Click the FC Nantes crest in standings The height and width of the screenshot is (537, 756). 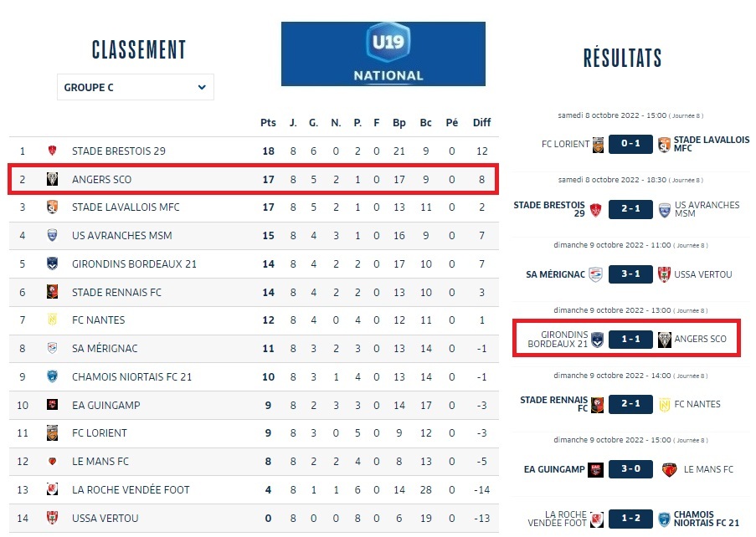click(x=52, y=320)
